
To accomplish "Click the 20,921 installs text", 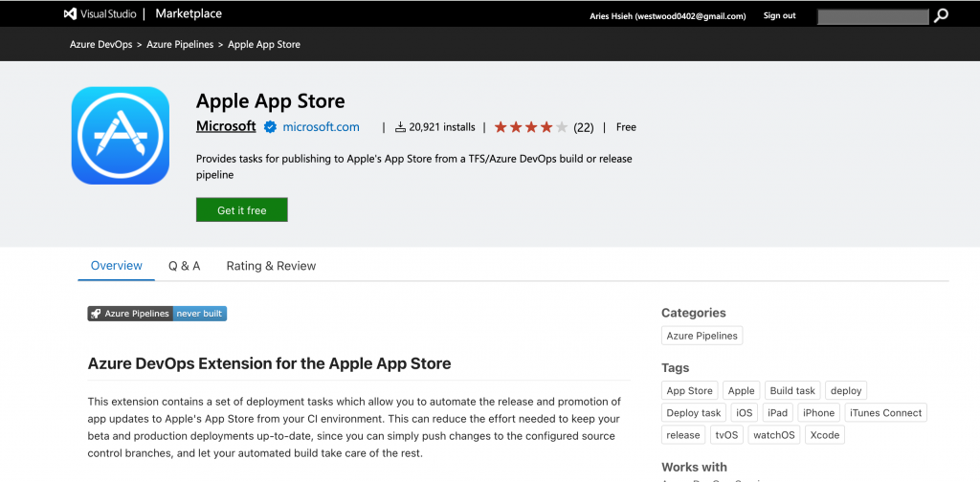I will (x=442, y=127).
